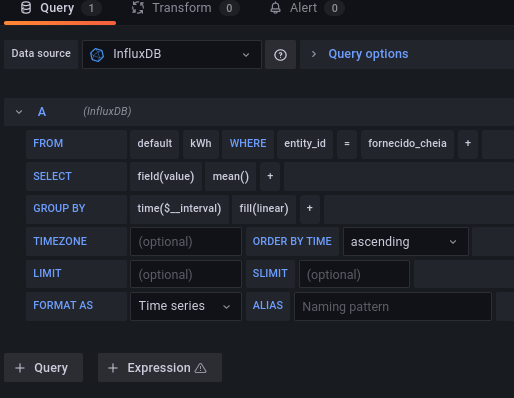Open the Alert tab
This screenshot has width=514, height=398.
[307, 8]
